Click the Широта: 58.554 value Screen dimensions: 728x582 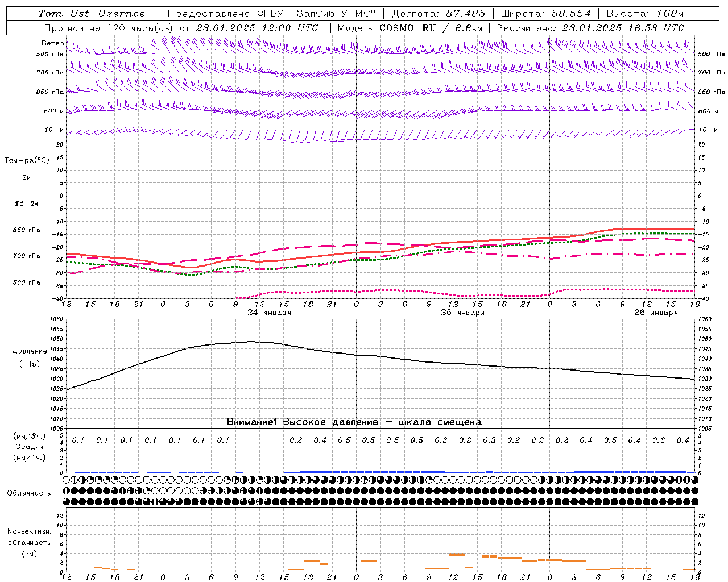click(x=545, y=14)
